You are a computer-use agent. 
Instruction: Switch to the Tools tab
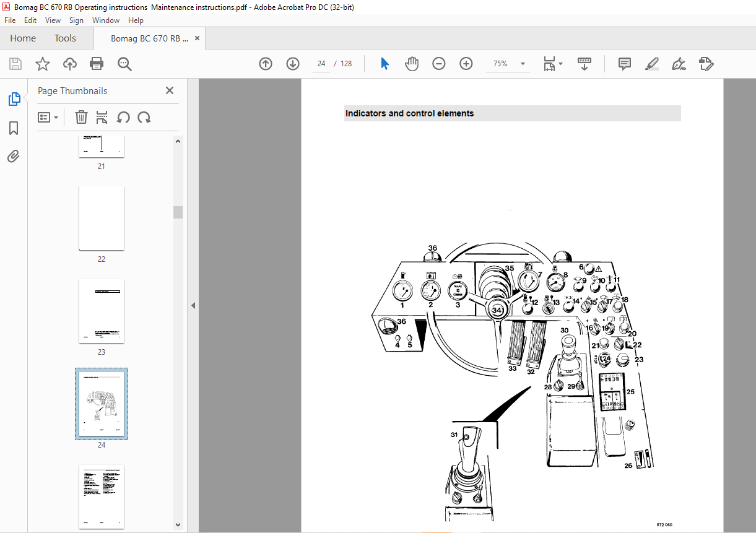65,38
